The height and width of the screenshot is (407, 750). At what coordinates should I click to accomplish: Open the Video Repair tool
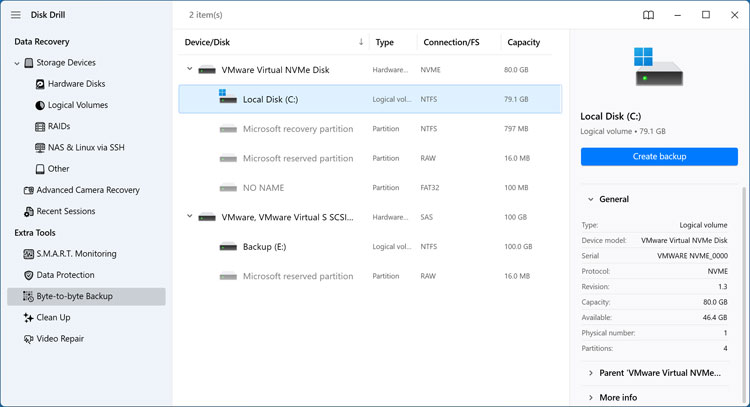(60, 339)
